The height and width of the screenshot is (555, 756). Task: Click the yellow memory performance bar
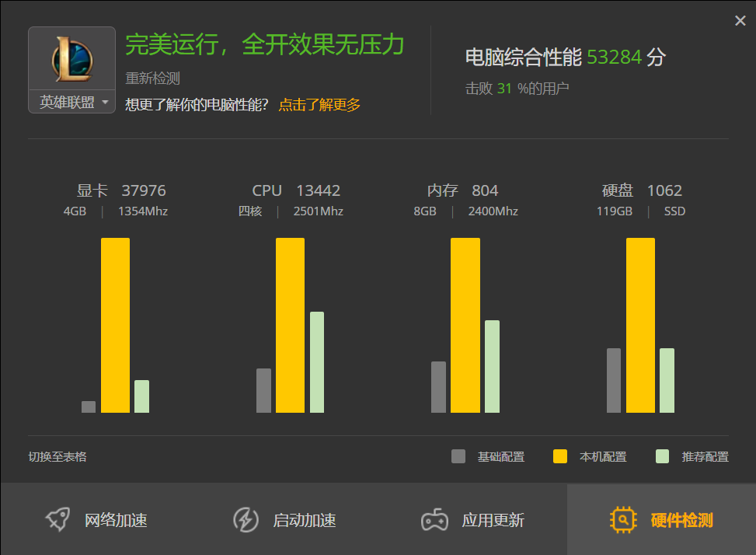coord(465,325)
